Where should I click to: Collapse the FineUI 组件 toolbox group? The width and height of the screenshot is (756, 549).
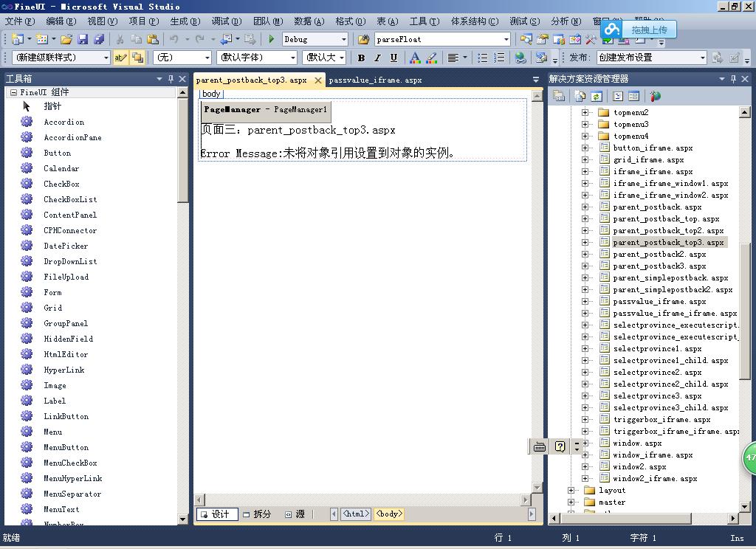pos(13,92)
